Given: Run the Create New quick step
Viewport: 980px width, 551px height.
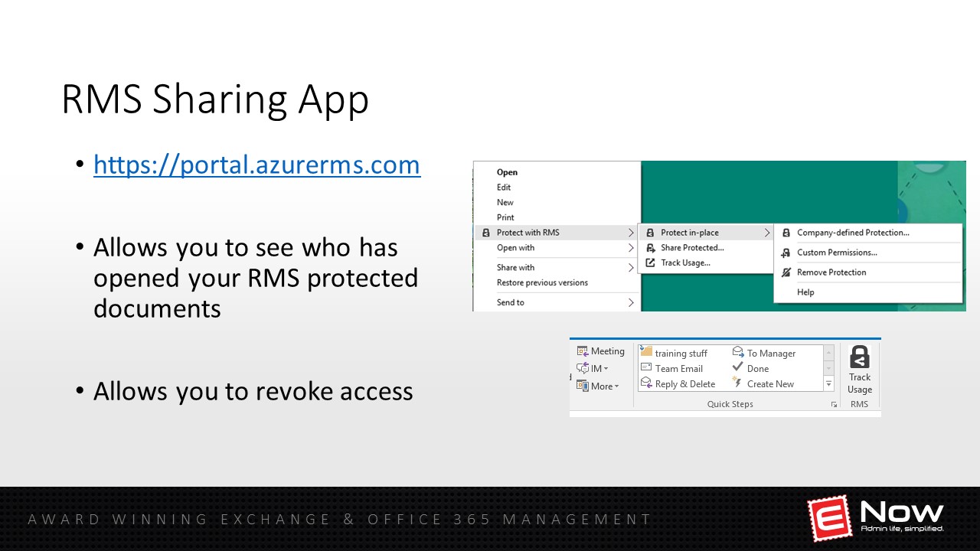Looking at the screenshot, I should tap(763, 384).
